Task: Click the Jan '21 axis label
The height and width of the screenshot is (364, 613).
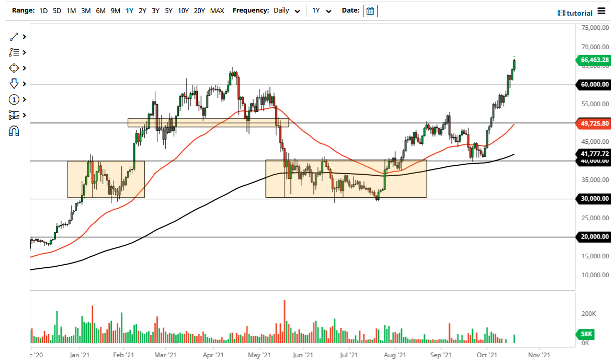Action: (80, 355)
